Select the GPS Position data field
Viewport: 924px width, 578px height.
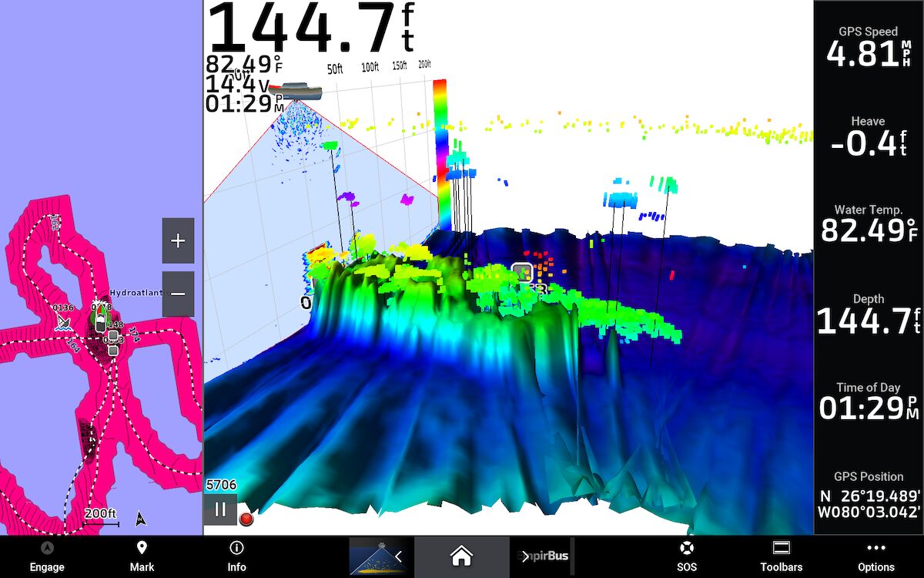868,496
